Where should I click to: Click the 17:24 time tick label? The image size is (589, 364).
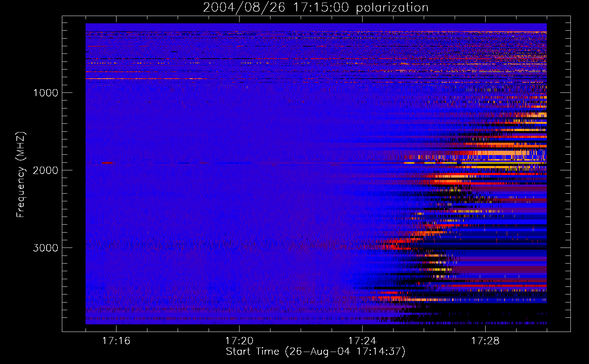(x=362, y=341)
